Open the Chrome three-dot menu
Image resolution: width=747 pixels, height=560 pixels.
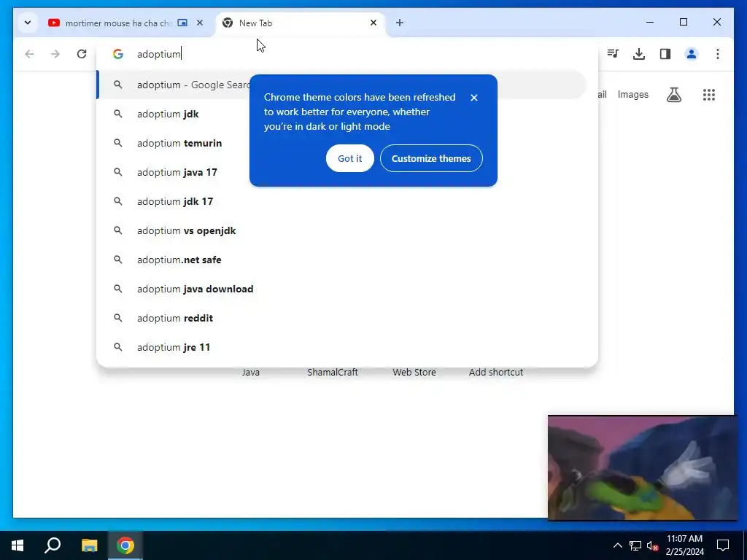(x=718, y=54)
